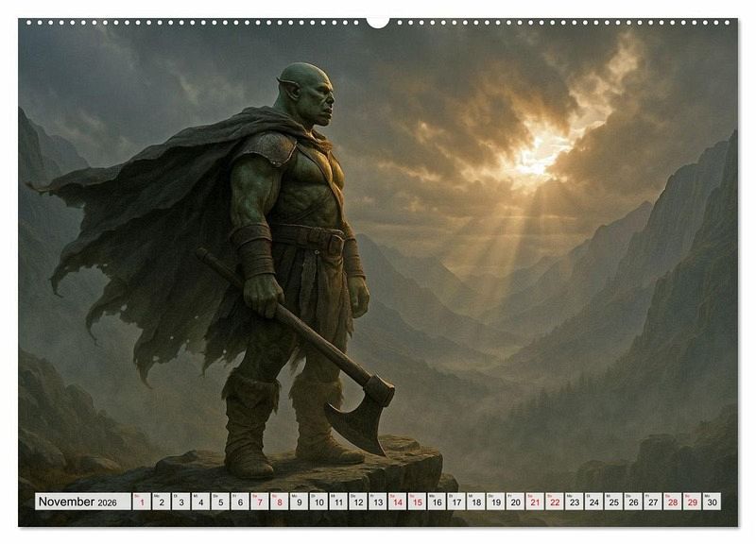
Task: Click the red date 29
Action: click(x=693, y=502)
